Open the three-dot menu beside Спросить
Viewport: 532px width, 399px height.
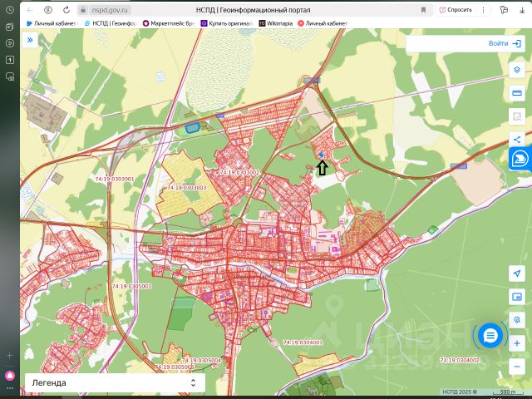point(483,10)
